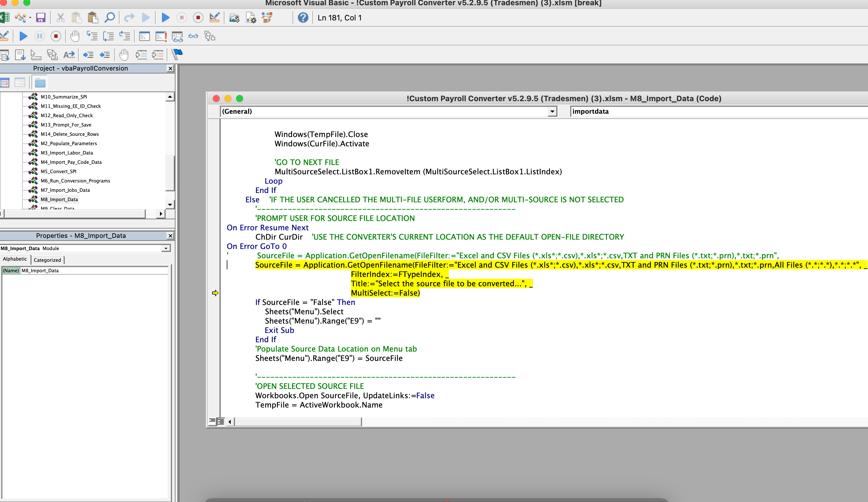
Task: Switch to the Categorized properties tab
Action: click(47, 260)
